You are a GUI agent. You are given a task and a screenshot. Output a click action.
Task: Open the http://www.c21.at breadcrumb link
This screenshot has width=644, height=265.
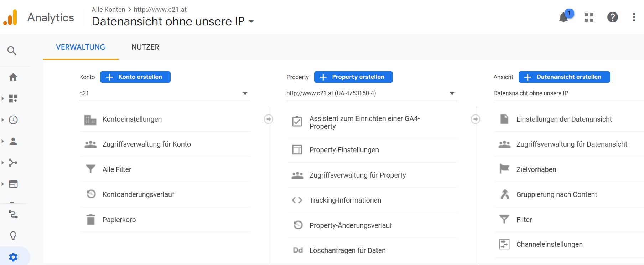160,10
